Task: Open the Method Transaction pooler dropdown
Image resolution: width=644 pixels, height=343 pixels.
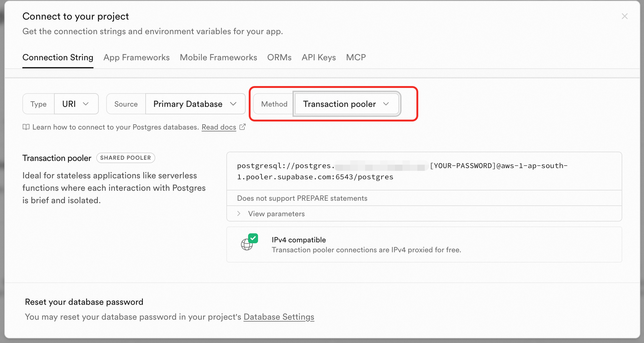Action: click(346, 104)
